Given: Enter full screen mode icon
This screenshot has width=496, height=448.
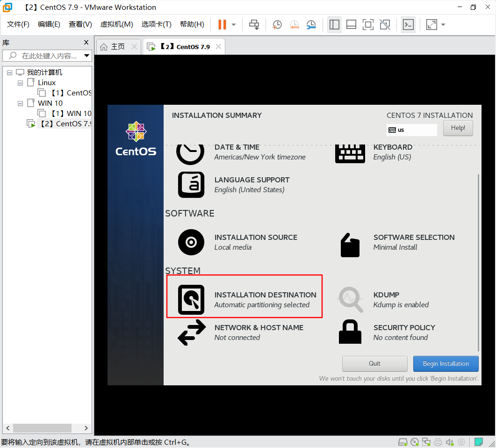Looking at the screenshot, I should (368, 24).
